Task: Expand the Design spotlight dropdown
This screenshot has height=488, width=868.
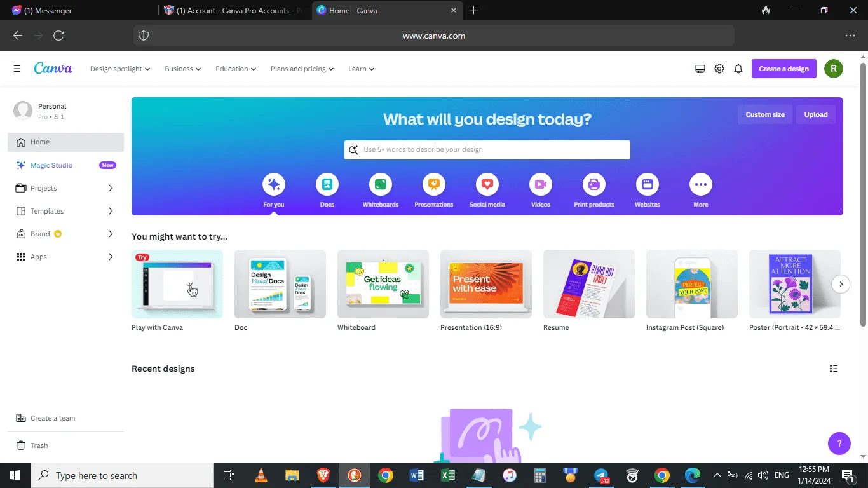Action: [x=120, y=69]
